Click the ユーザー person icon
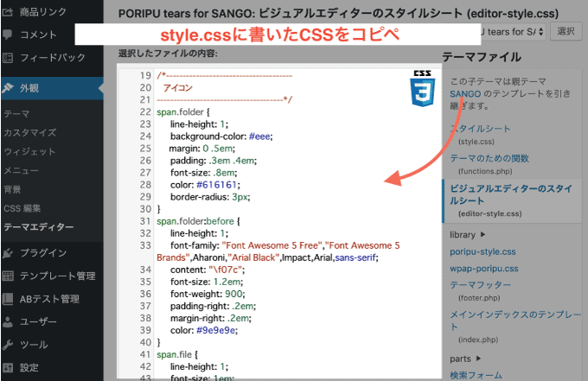Image resolution: width=588 pixels, height=381 pixels. click(7, 321)
